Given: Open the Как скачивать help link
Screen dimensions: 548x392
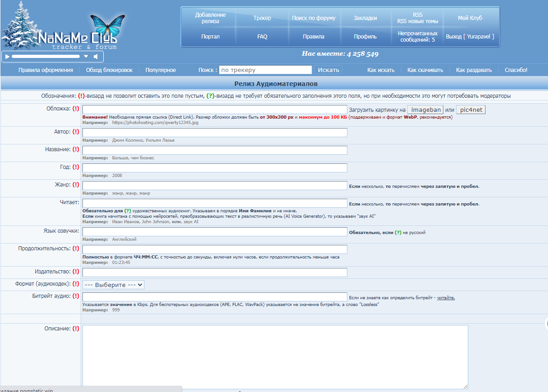Looking at the screenshot, I should point(425,70).
